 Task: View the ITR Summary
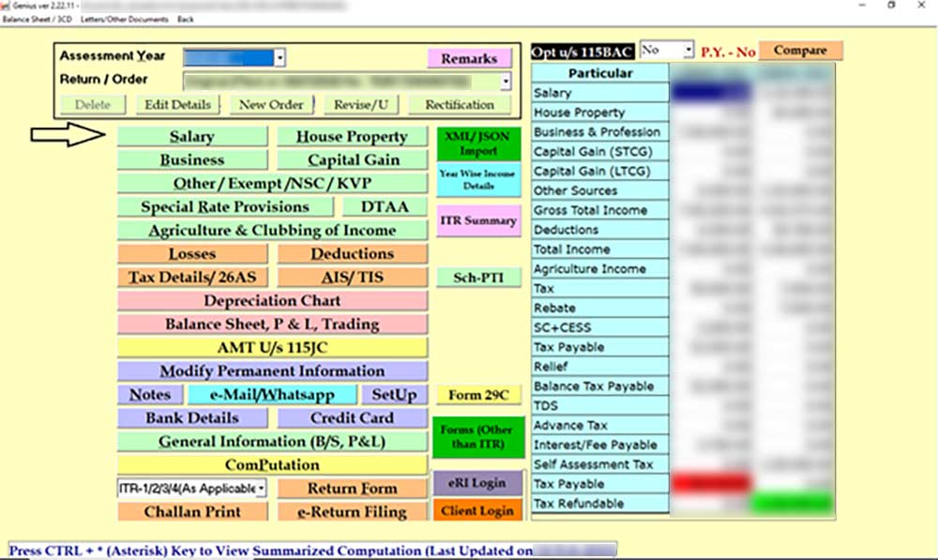[x=477, y=221]
